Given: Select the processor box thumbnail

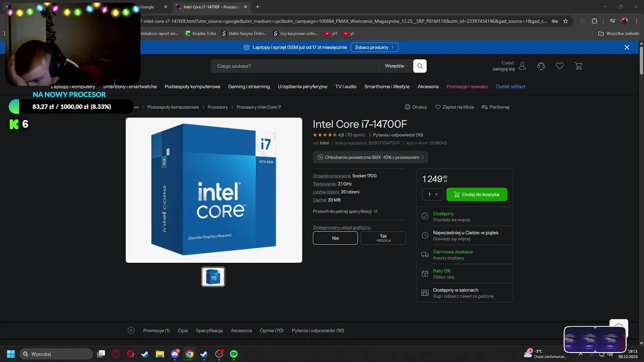Looking at the screenshot, I should (213, 277).
